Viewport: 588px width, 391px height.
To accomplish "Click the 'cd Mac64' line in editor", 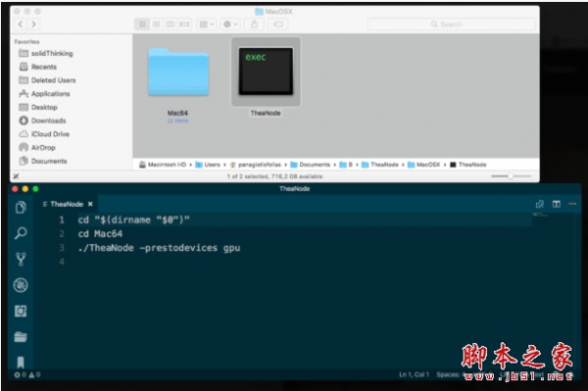I will 100,234.
